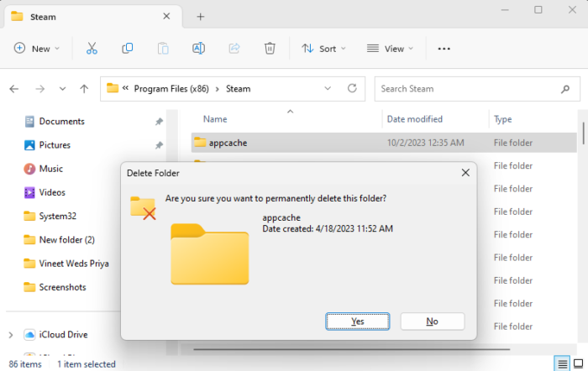588x371 pixels.
Task: Click the Delete trash can icon
Action: [x=270, y=49]
